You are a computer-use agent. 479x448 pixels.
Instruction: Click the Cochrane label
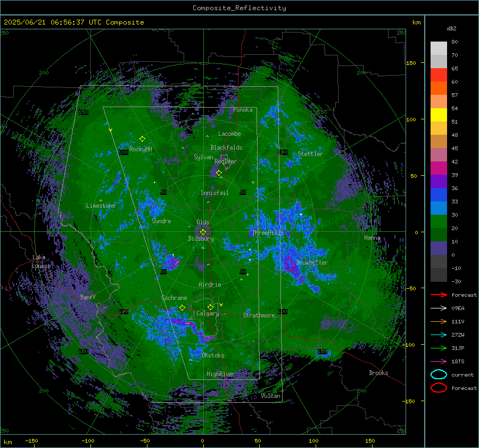[174, 298]
